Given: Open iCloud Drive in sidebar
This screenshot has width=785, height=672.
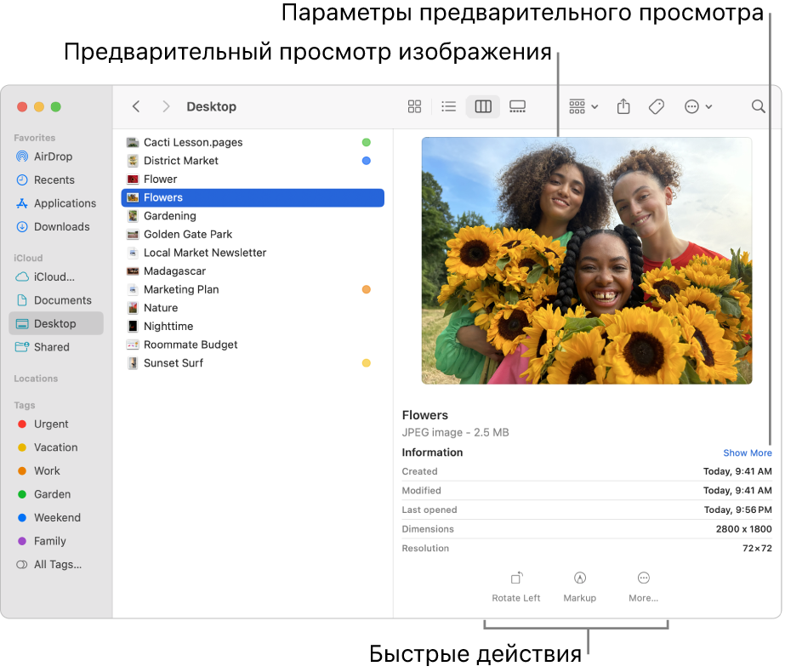Looking at the screenshot, I should pyautogui.click(x=56, y=277).
